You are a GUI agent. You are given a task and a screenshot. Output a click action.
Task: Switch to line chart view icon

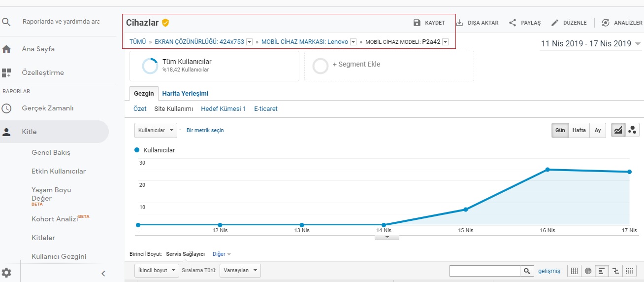coord(618,130)
